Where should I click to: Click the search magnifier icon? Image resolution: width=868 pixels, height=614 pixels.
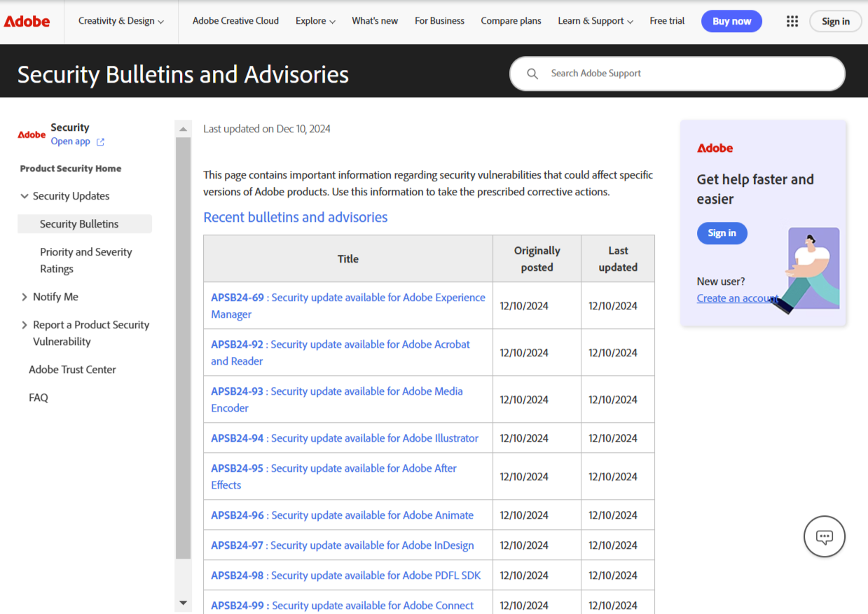coord(532,74)
